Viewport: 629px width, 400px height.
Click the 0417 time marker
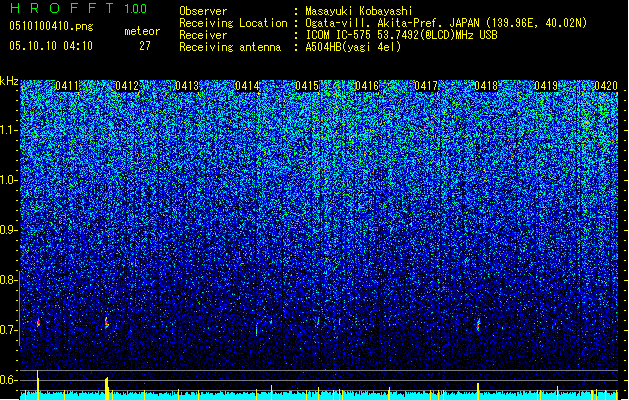coord(426,86)
